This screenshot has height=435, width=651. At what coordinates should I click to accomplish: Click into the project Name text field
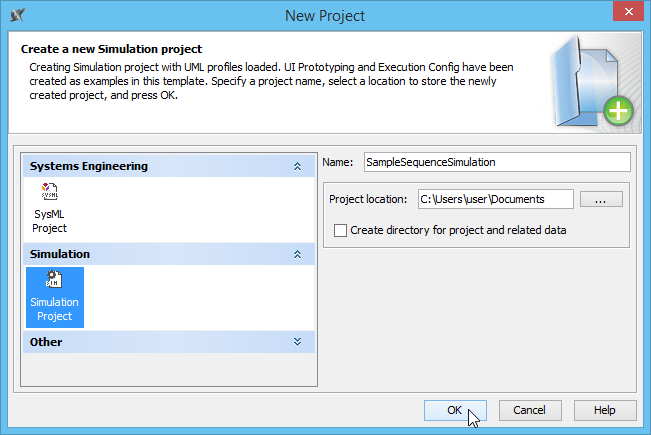[496, 161]
